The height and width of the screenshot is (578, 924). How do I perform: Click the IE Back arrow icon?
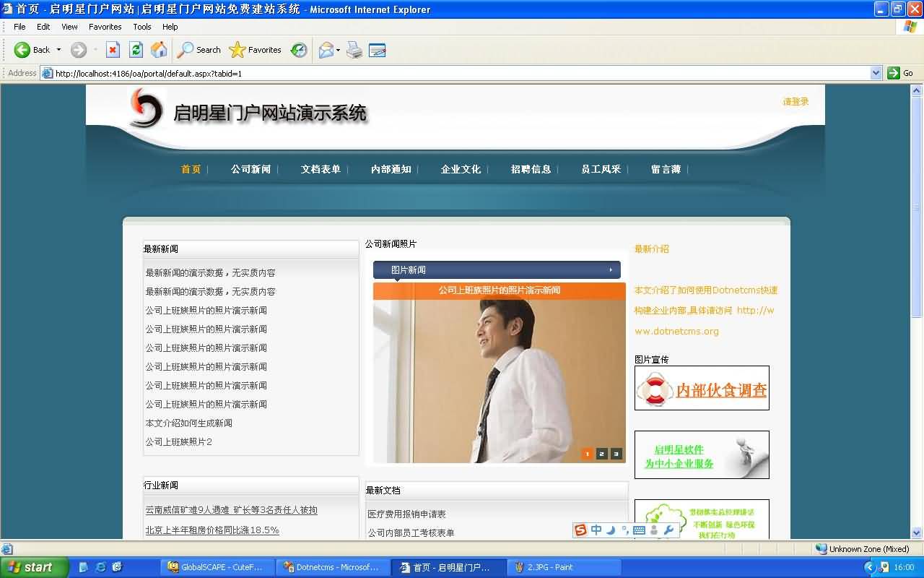point(22,50)
